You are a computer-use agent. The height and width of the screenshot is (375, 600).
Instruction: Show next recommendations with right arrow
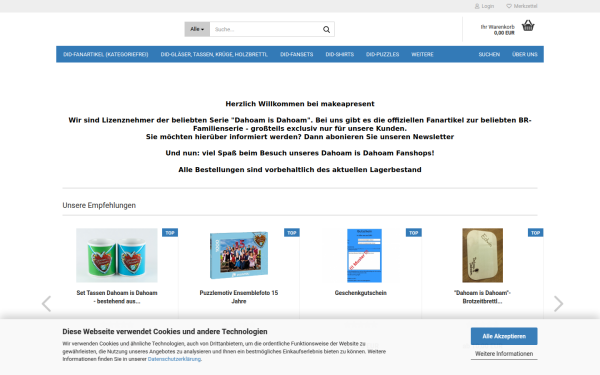click(x=558, y=304)
